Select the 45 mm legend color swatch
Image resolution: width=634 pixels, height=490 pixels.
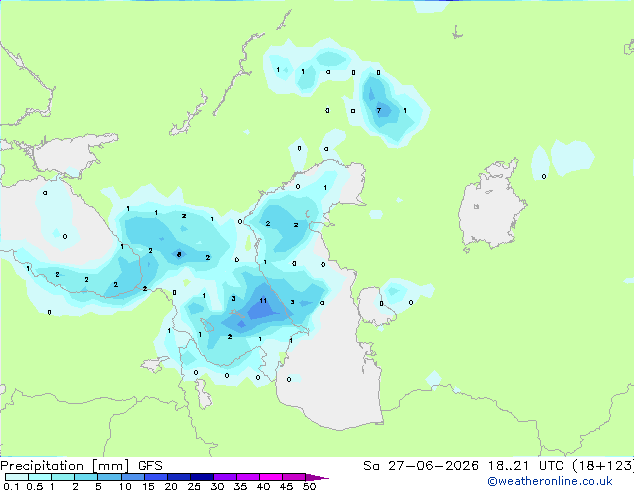[294, 477]
